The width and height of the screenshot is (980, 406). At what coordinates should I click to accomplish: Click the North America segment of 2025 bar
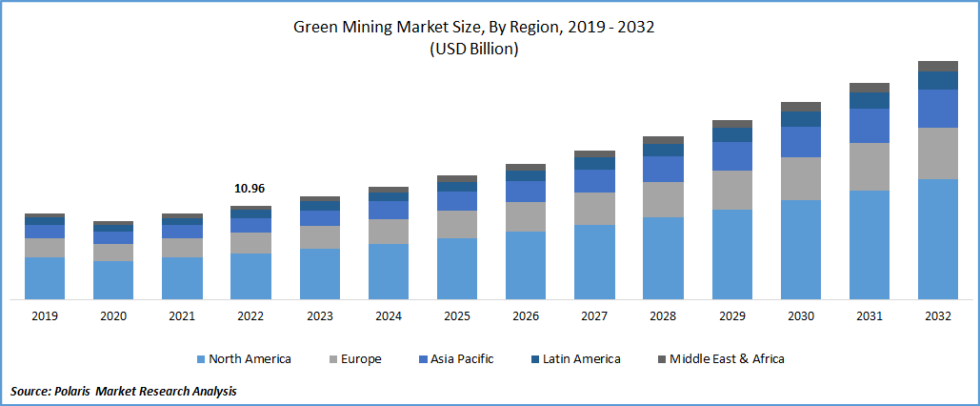coord(457,268)
